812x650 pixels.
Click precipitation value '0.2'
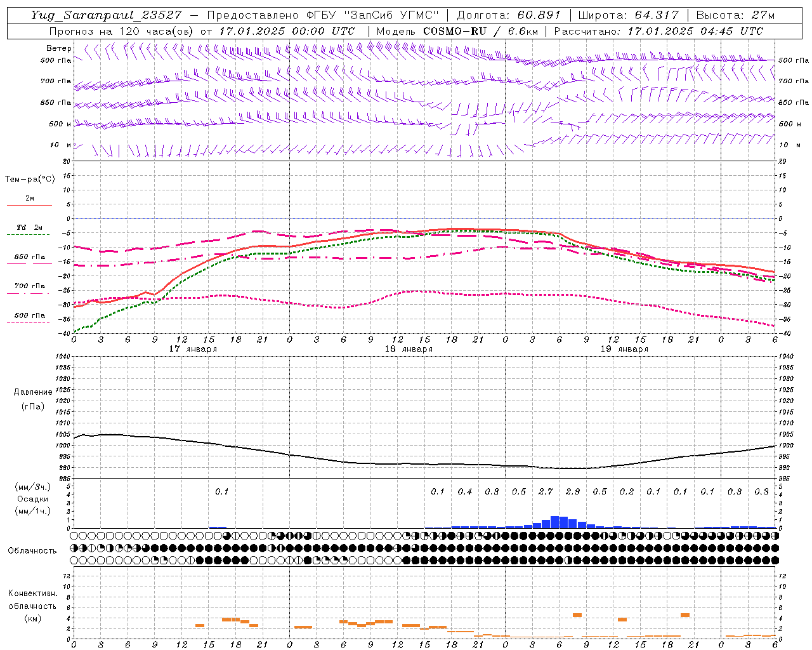pyautogui.click(x=627, y=492)
